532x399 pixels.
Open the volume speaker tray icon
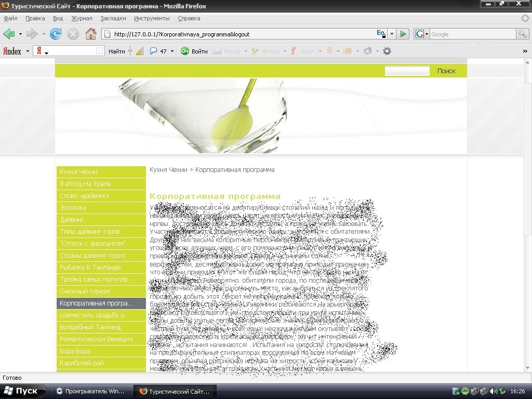click(494, 391)
